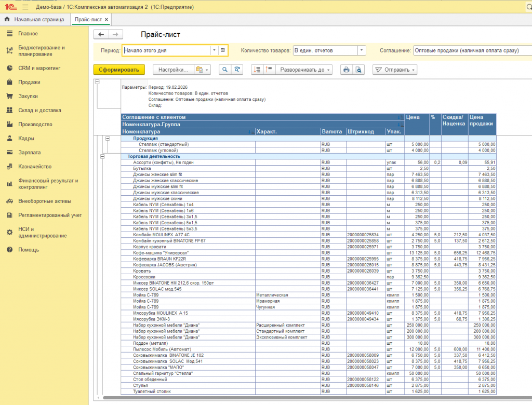
Task: Open print preview icon
Action: coord(358,70)
